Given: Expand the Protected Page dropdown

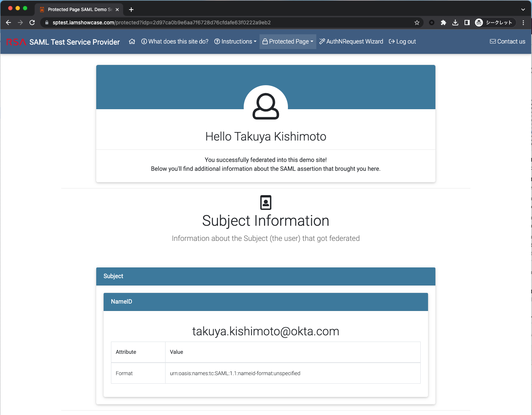Looking at the screenshot, I should (x=288, y=42).
